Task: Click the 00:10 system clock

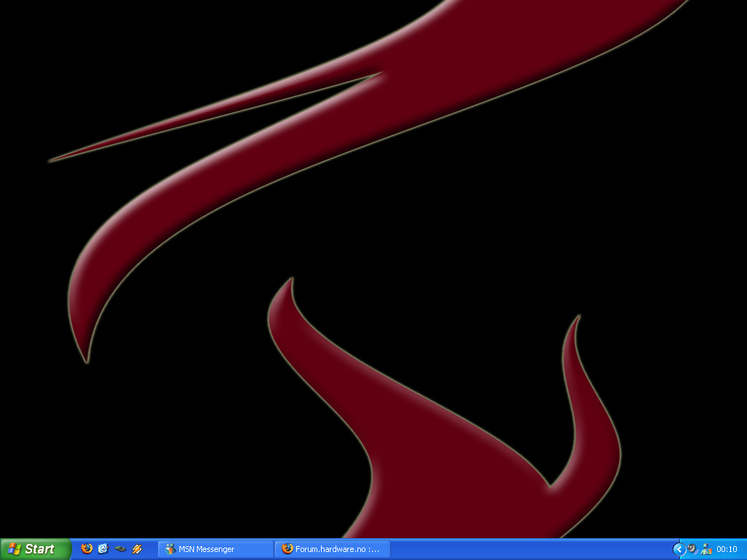Action: pos(727,549)
